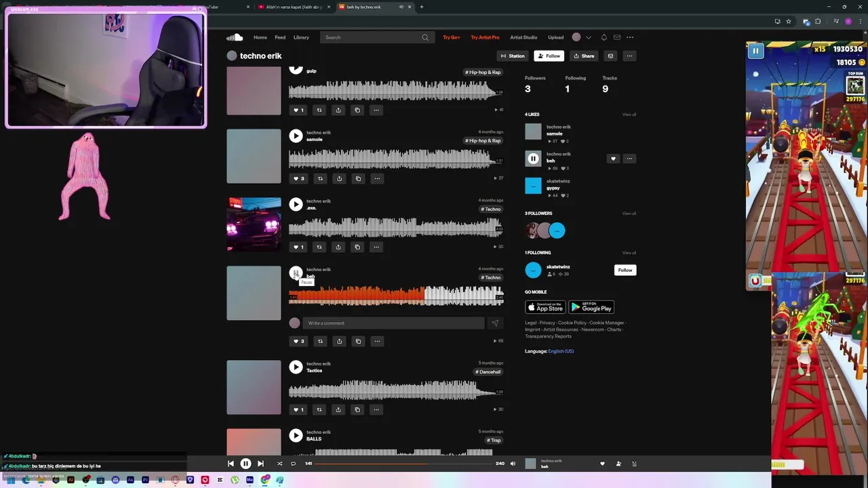Message techno erik with envelope button
The width and height of the screenshot is (868, 488).
(x=610, y=56)
